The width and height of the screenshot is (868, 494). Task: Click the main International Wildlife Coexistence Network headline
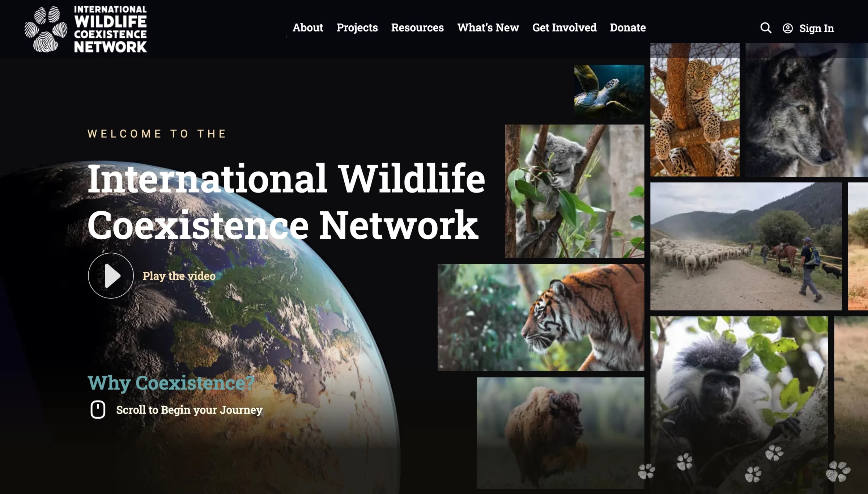pos(286,202)
